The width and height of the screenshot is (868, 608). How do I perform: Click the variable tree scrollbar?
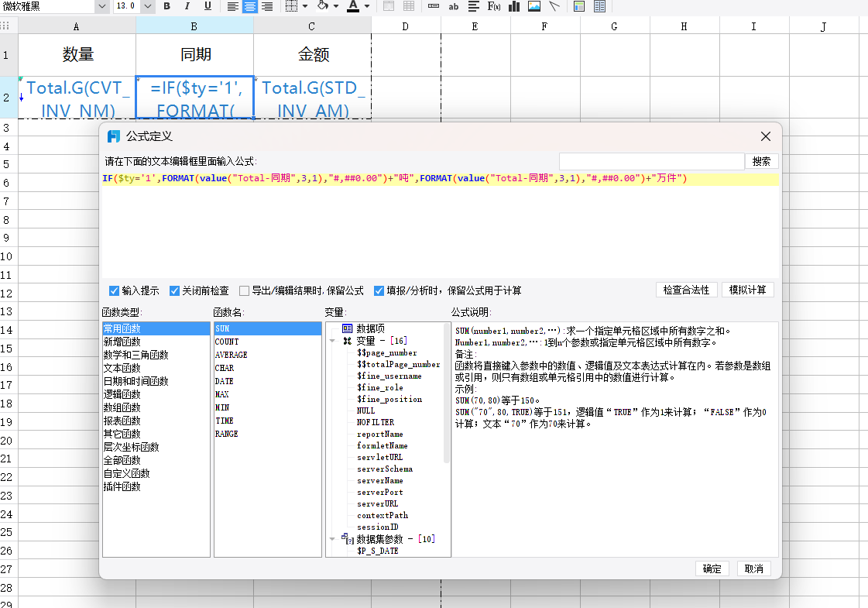tap(446, 393)
